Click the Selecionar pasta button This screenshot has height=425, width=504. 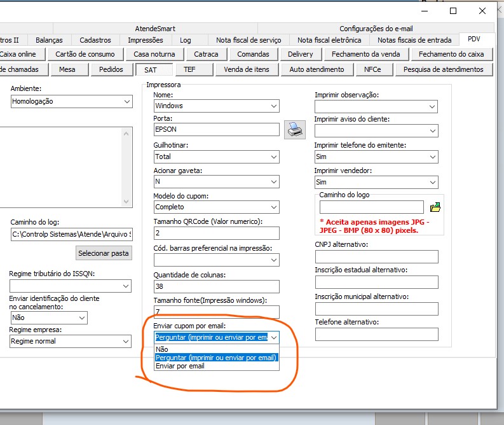click(x=104, y=253)
